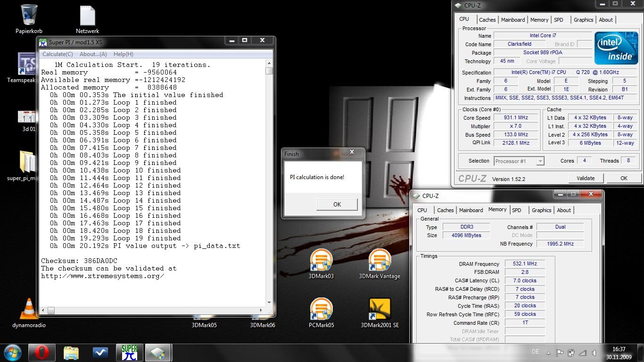The height and width of the screenshot is (362, 644).
Task: Click the Core Speed value 931.1 MHz
Action: click(516, 118)
